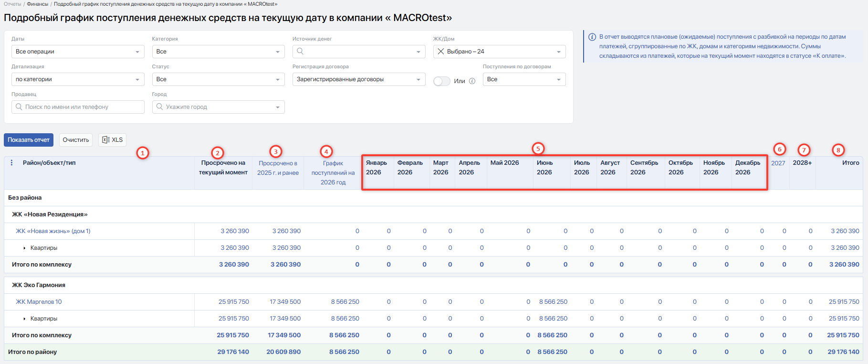The height and width of the screenshot is (364, 868).
Task: Click the info icon beside the Или toggle
Action: (472, 81)
